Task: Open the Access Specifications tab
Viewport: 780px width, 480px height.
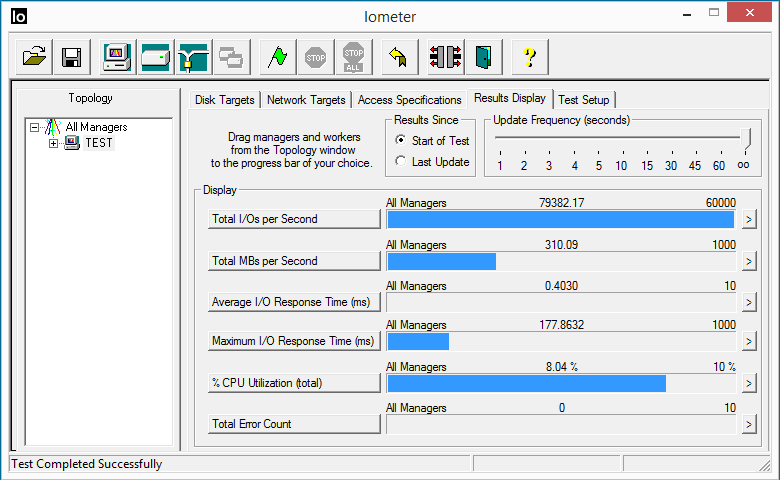Action: tap(409, 100)
